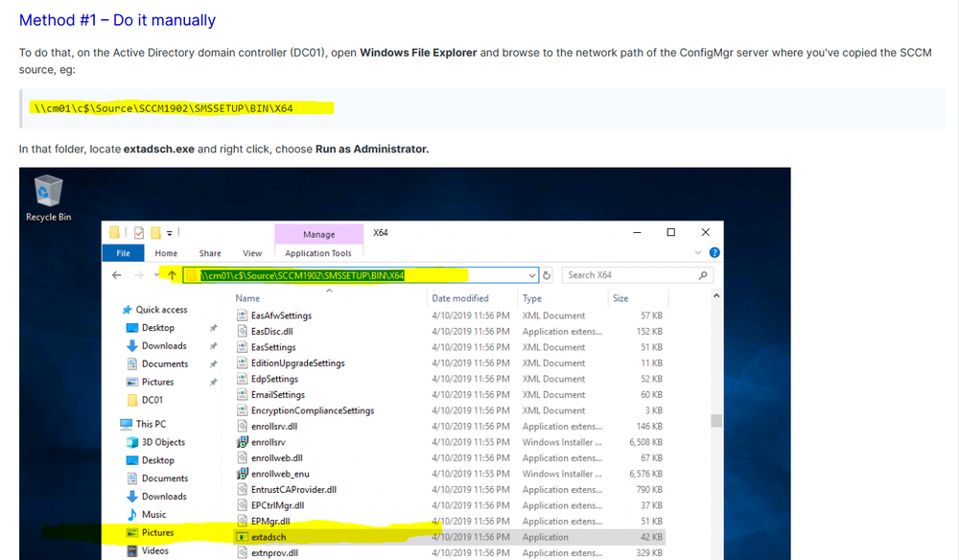Open the blue Help question-mark icon
This screenshot has width=959, height=560.
point(714,252)
